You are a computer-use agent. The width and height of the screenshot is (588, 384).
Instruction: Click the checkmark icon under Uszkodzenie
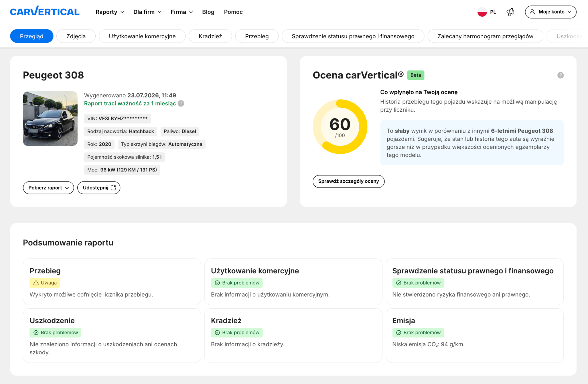tap(36, 333)
